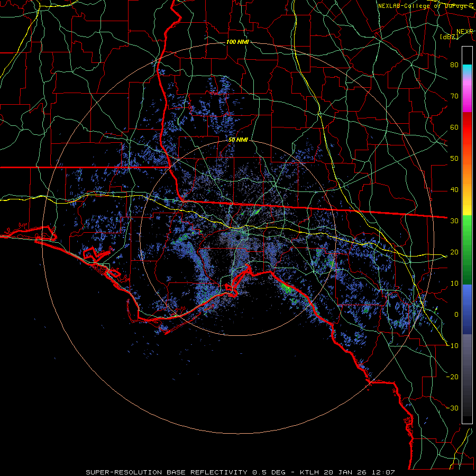Click the 40 dBZ scale value

point(454,190)
